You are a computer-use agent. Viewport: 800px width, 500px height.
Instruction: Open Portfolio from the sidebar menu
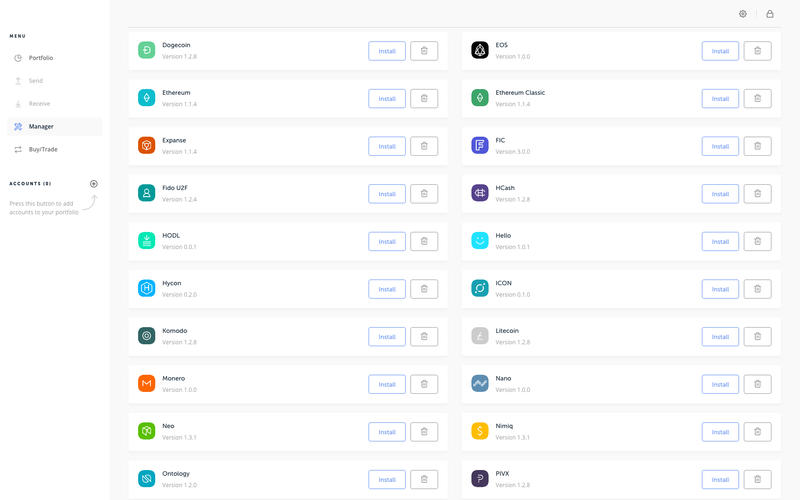41,58
